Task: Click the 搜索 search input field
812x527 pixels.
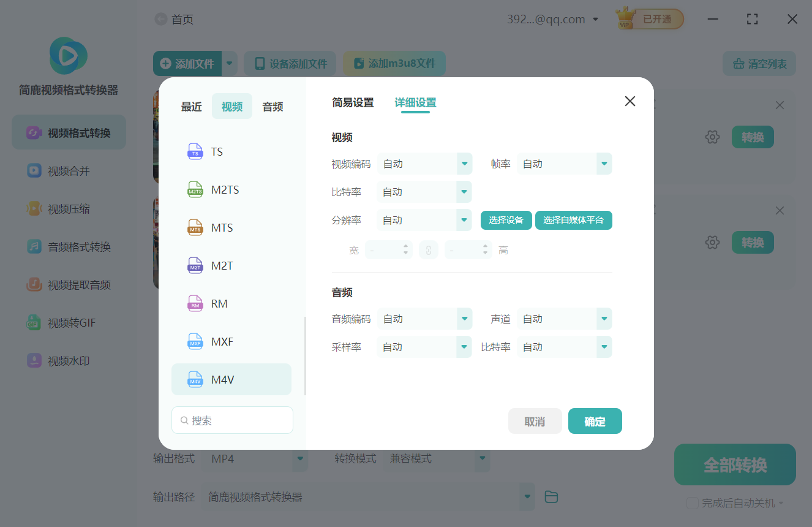Action: [232, 420]
